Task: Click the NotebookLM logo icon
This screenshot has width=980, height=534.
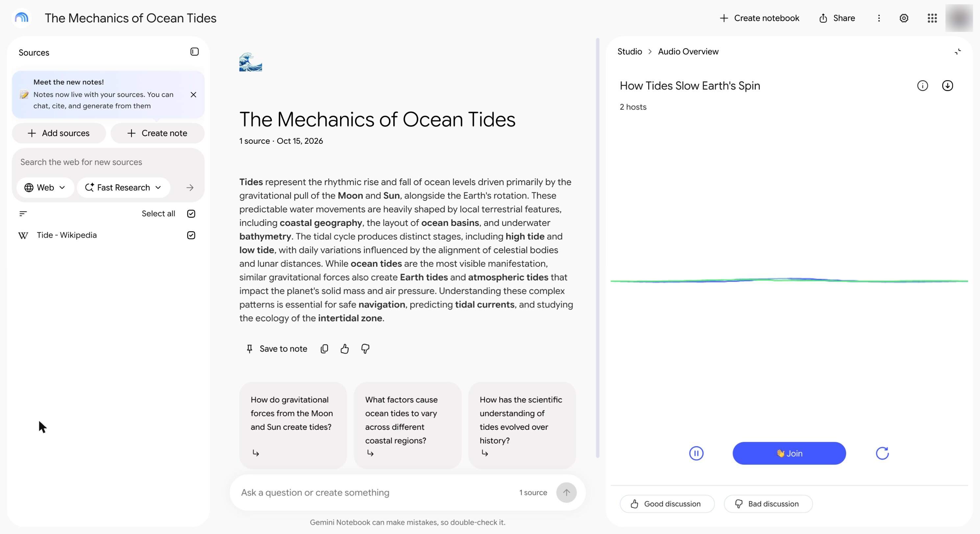Action: [x=22, y=18]
